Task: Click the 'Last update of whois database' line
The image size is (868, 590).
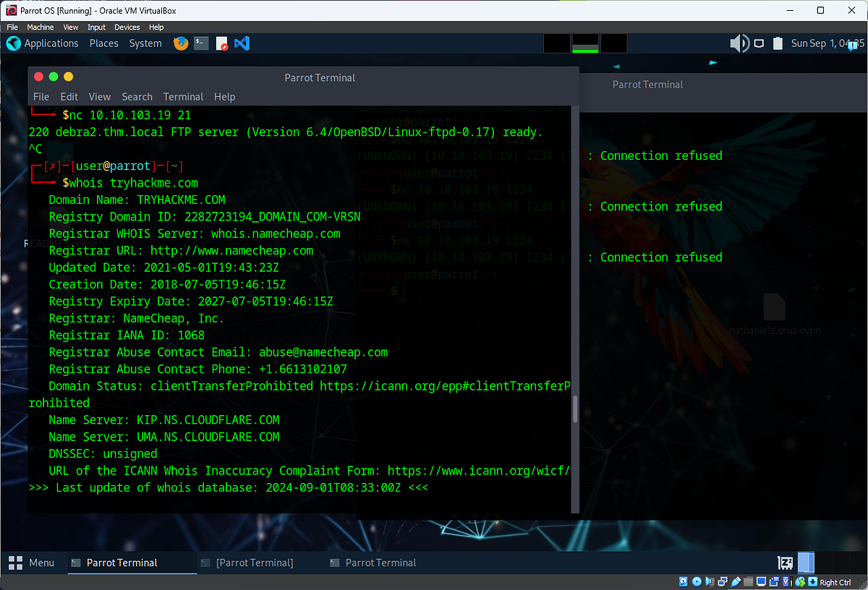Action: point(228,487)
